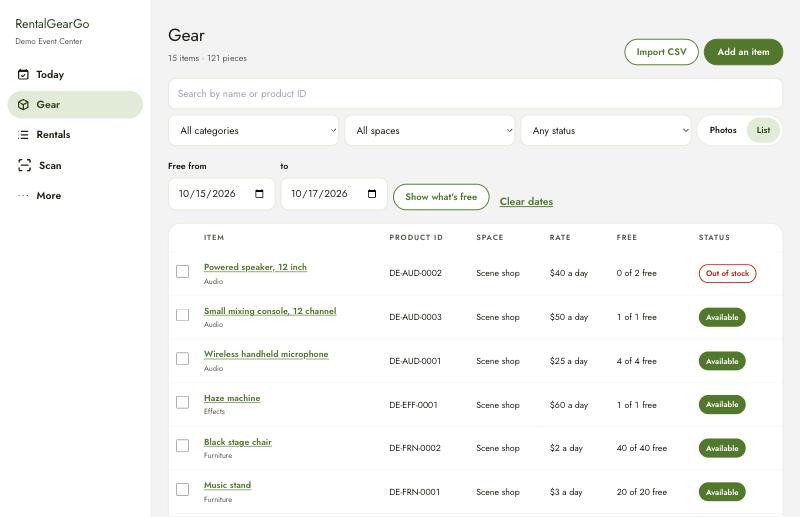Viewport: 800px width, 517px height.
Task: Click the Out of stock status badge
Action: coord(727,274)
